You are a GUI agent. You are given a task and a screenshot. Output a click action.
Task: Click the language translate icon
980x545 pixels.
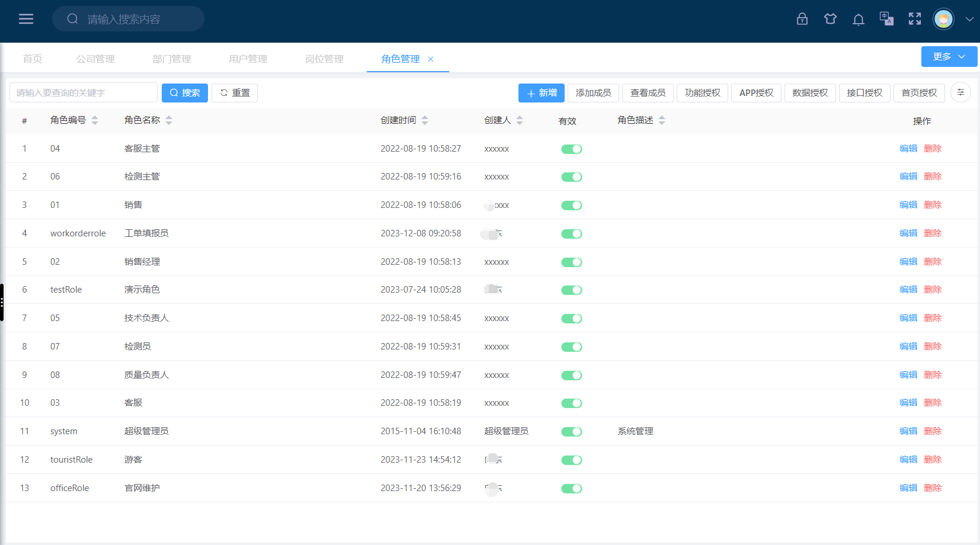[886, 19]
